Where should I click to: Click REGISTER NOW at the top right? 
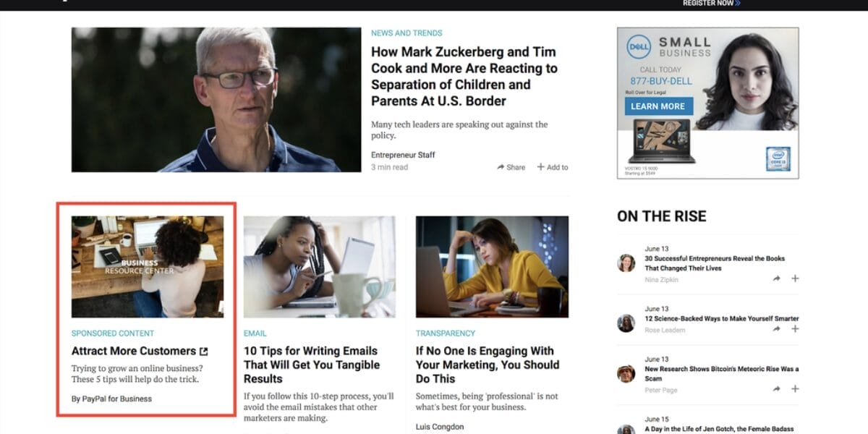pyautogui.click(x=708, y=4)
